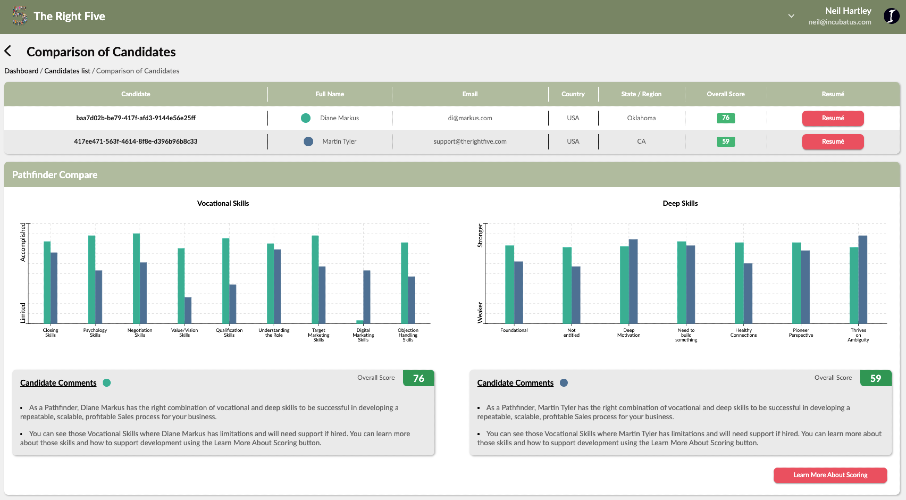Viewport: 906px width, 500px height.
Task: Click the Candidate column header
Action: [x=136, y=94]
